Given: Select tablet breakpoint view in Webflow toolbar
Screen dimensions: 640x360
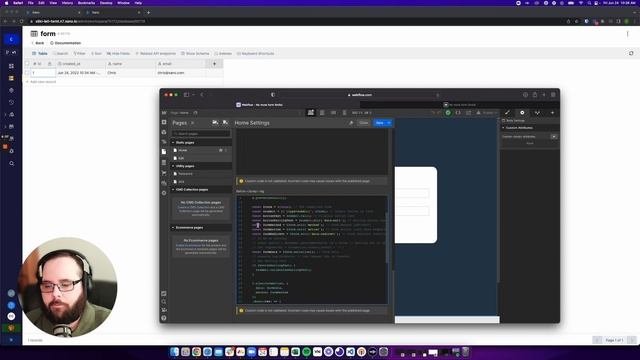Looking at the screenshot, I should pyautogui.click(x=322, y=113).
